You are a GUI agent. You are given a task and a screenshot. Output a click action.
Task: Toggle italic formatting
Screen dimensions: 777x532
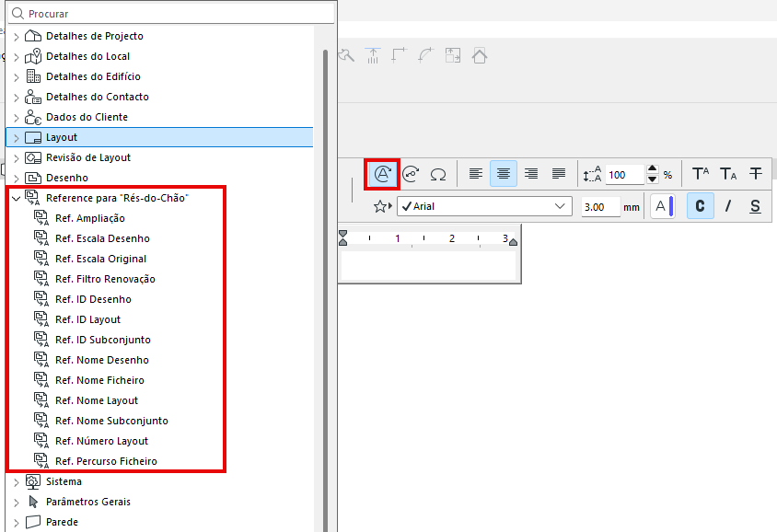728,206
